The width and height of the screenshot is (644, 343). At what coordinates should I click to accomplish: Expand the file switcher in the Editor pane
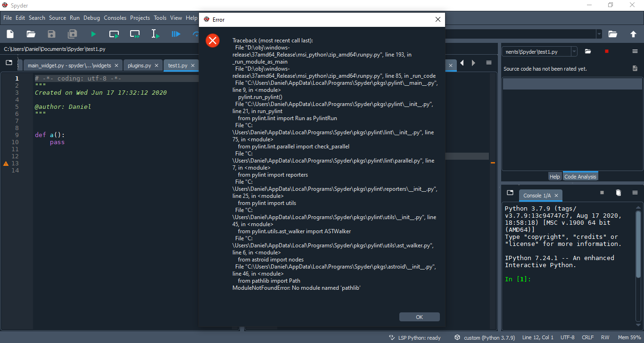coord(8,62)
